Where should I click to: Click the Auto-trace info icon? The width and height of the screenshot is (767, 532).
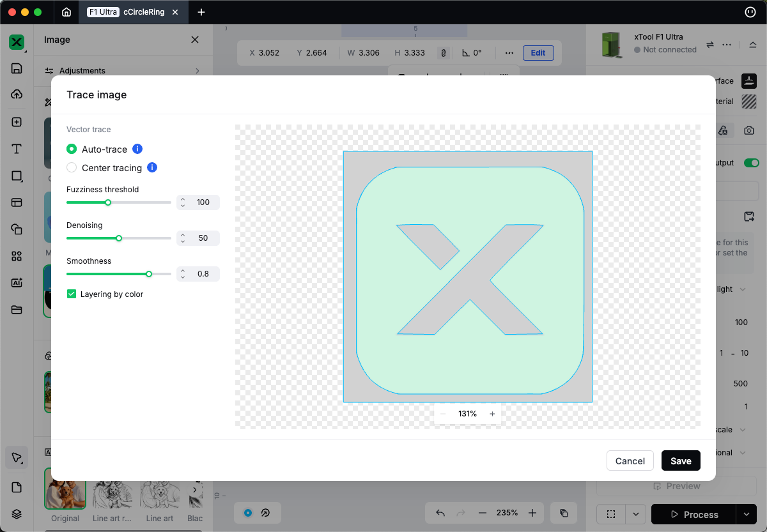pos(137,149)
